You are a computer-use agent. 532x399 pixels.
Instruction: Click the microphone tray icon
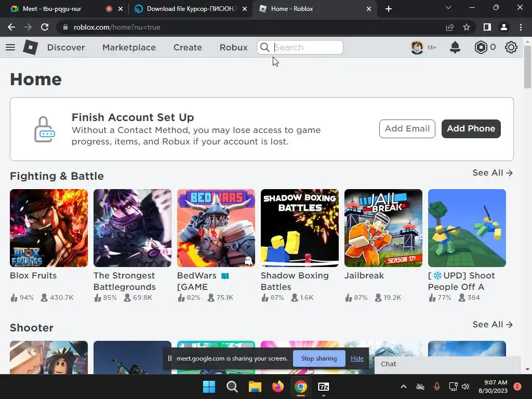point(436,387)
